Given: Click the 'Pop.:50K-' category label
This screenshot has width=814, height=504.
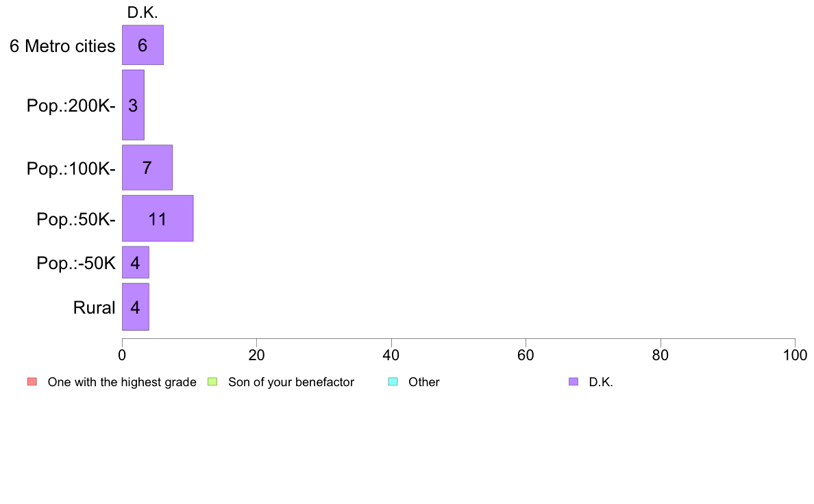Looking at the screenshot, I should [76, 220].
